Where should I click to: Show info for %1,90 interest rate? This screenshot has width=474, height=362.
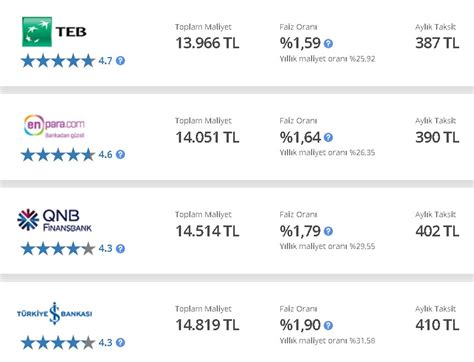pos(328,326)
